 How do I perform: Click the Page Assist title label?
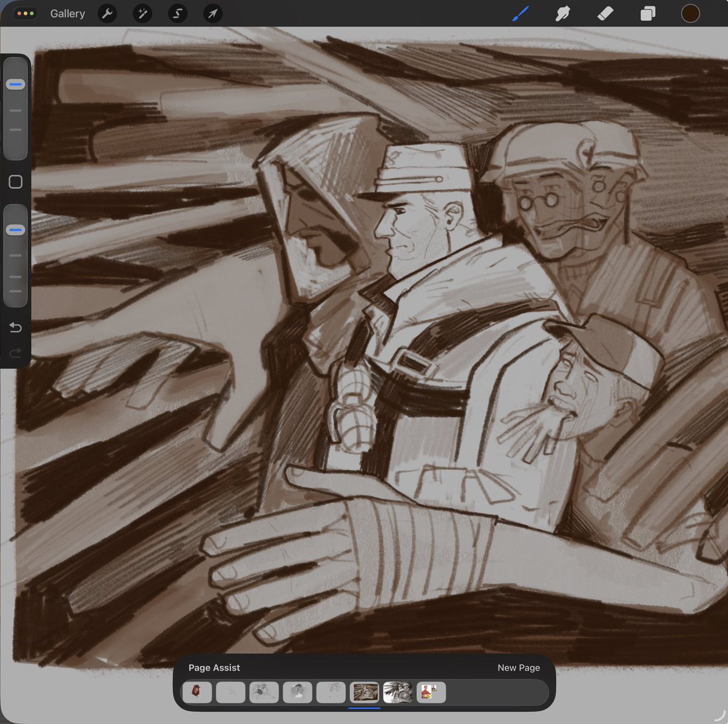coord(214,668)
